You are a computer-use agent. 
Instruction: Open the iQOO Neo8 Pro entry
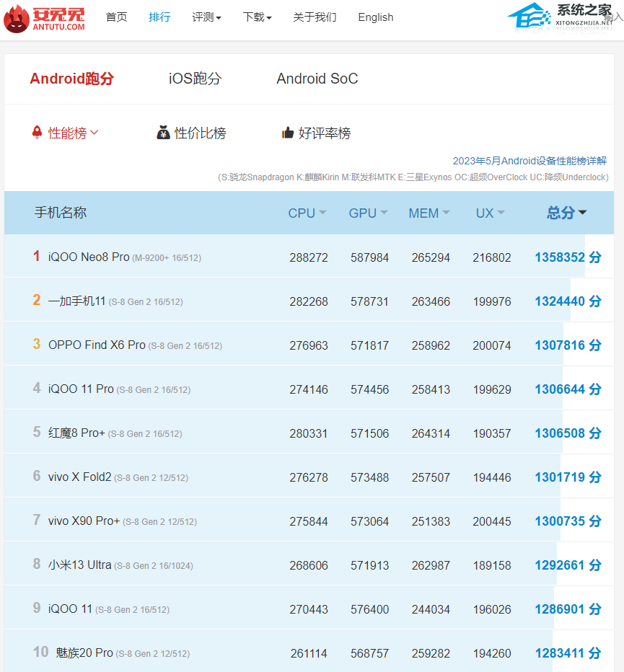89,257
